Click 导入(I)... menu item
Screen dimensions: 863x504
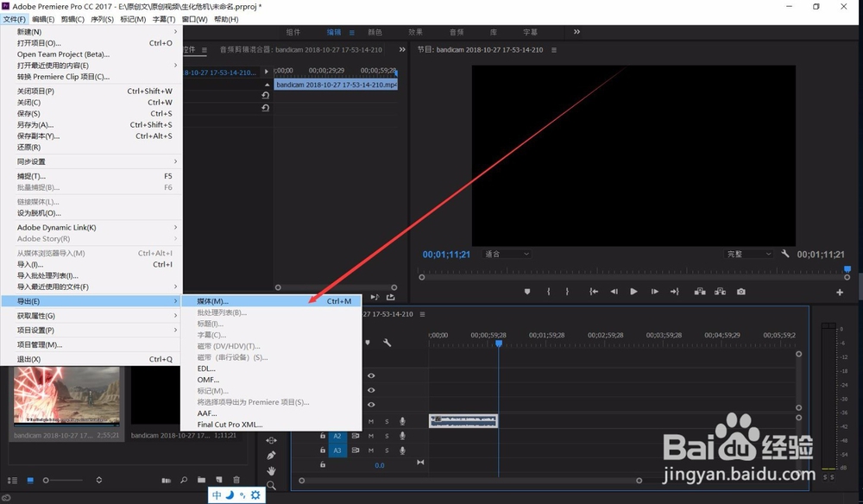point(91,264)
